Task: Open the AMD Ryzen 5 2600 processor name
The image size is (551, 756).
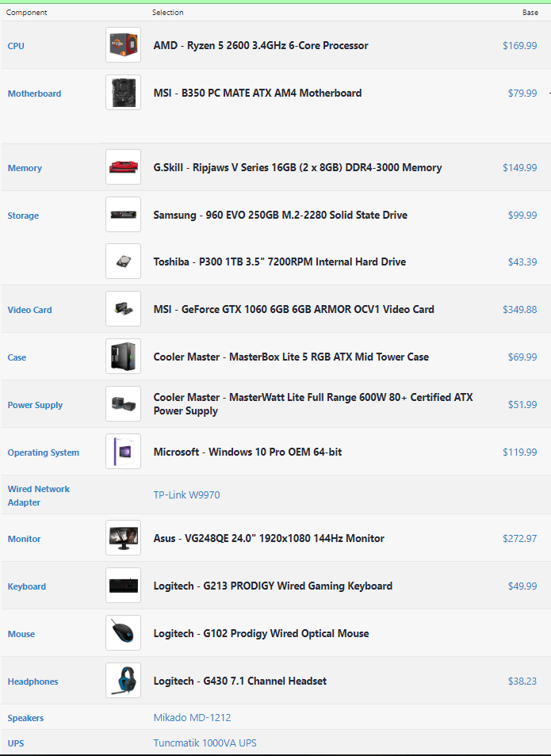Action: pos(261,45)
